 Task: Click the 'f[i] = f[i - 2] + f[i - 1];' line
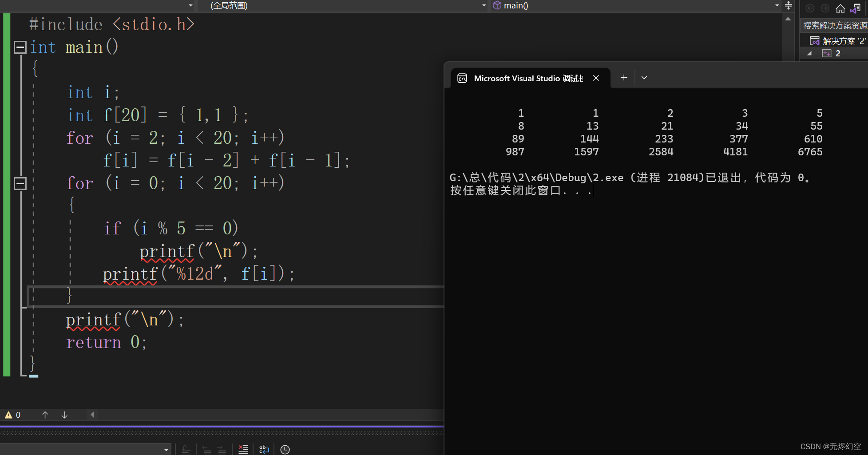click(x=226, y=160)
